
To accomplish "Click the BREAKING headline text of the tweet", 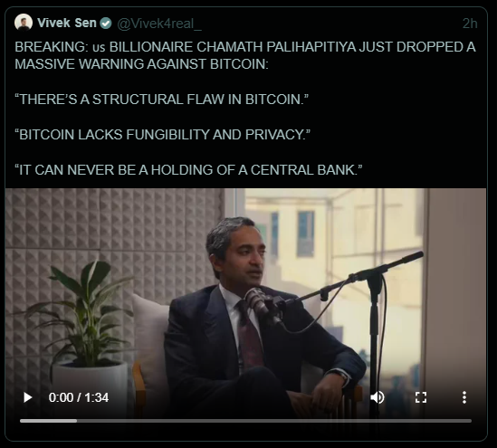I will pos(245,55).
